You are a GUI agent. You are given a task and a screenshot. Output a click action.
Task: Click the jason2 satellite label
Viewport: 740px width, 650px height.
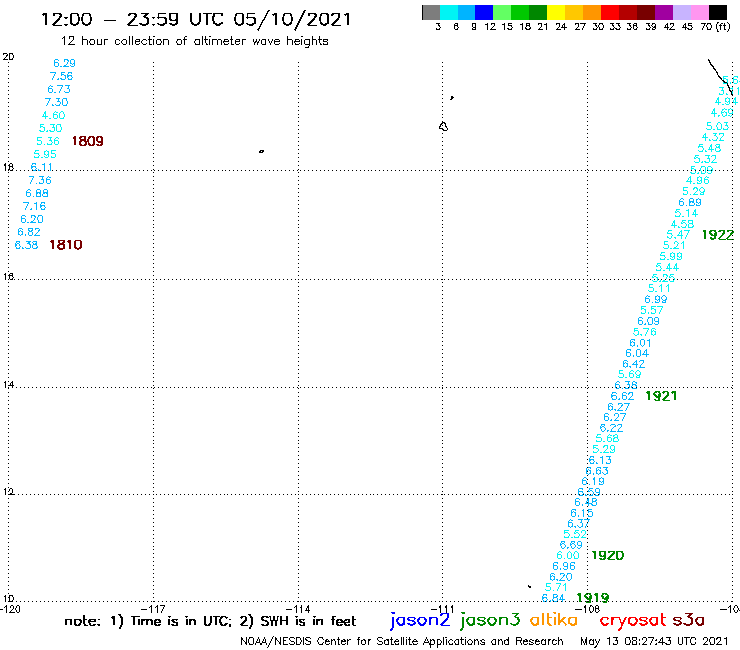tap(420, 621)
